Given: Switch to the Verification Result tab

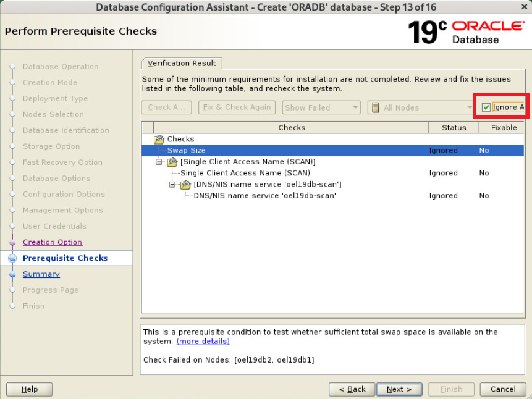Looking at the screenshot, I should [182, 64].
